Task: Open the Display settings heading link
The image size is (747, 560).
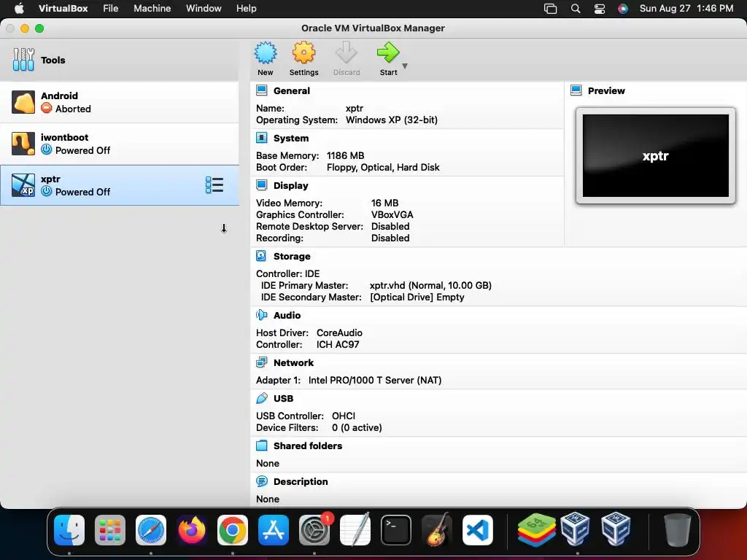Action: (290, 185)
